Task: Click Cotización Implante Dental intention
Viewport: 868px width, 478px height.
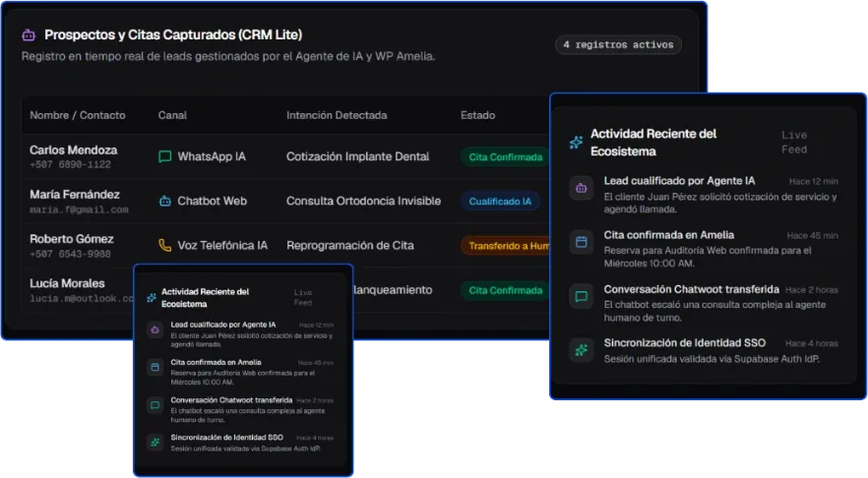Action: [357, 156]
